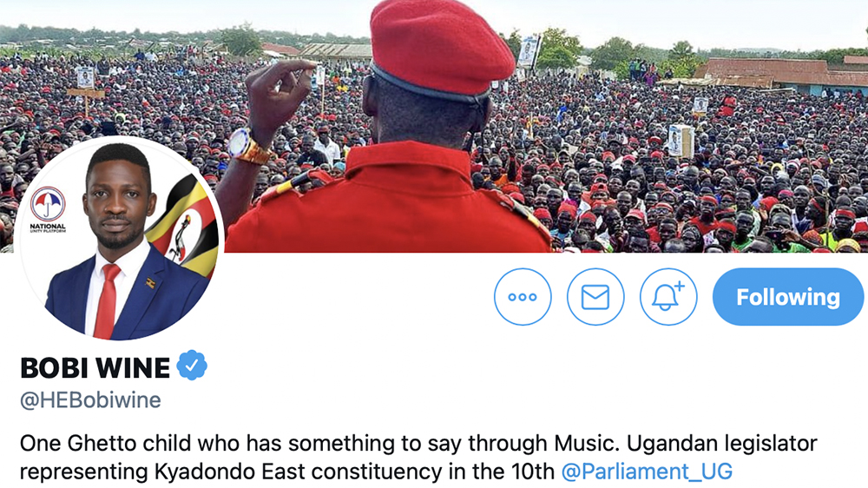Click the blue verified checkmark badge
868x488 pixels.
point(192,366)
